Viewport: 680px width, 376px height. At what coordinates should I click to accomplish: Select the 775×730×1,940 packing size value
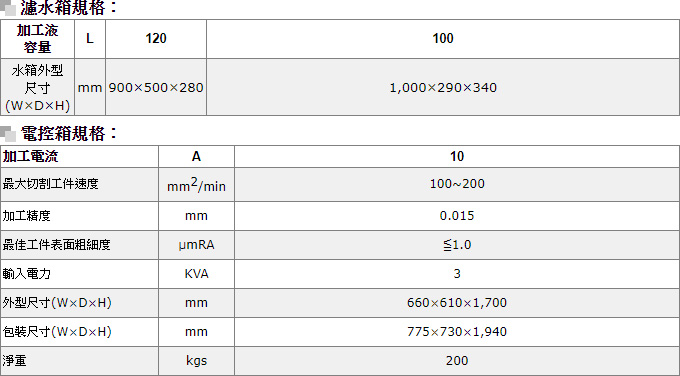(457, 332)
